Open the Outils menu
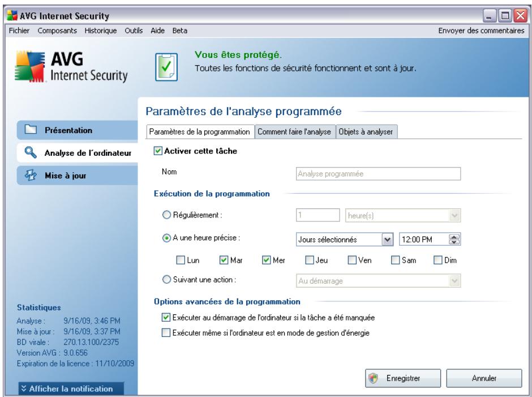532x397 pixels. 134,31
